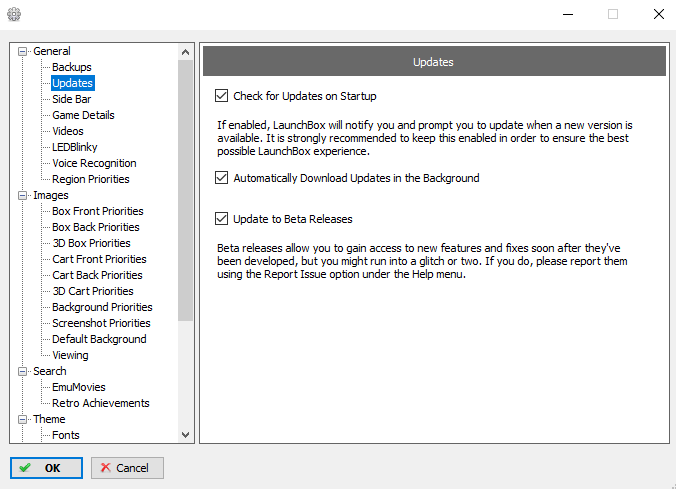The height and width of the screenshot is (489, 676).
Task: Go to Game Details settings
Action: pyautogui.click(x=83, y=115)
